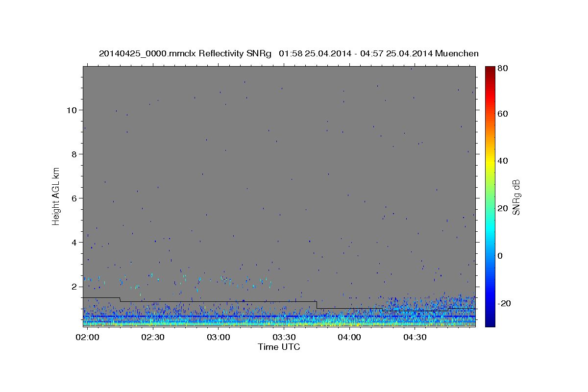Click the height axis label 2
588x392 pixels.
[73, 286]
